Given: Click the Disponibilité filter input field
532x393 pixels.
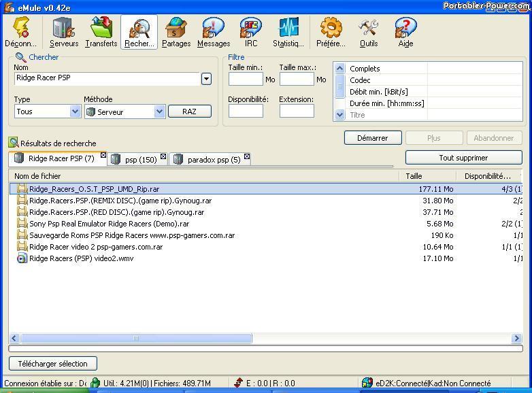Looking at the screenshot, I should point(246,111).
